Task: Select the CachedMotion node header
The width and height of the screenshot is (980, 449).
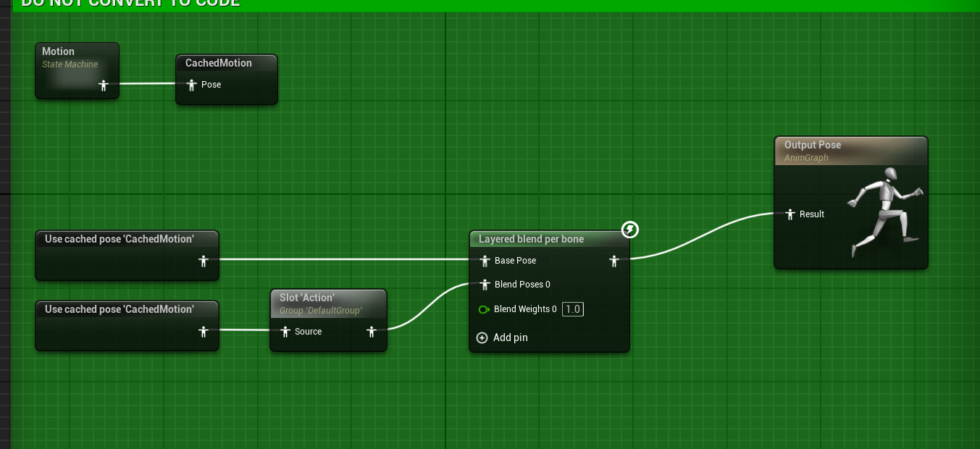Action: pyautogui.click(x=219, y=63)
